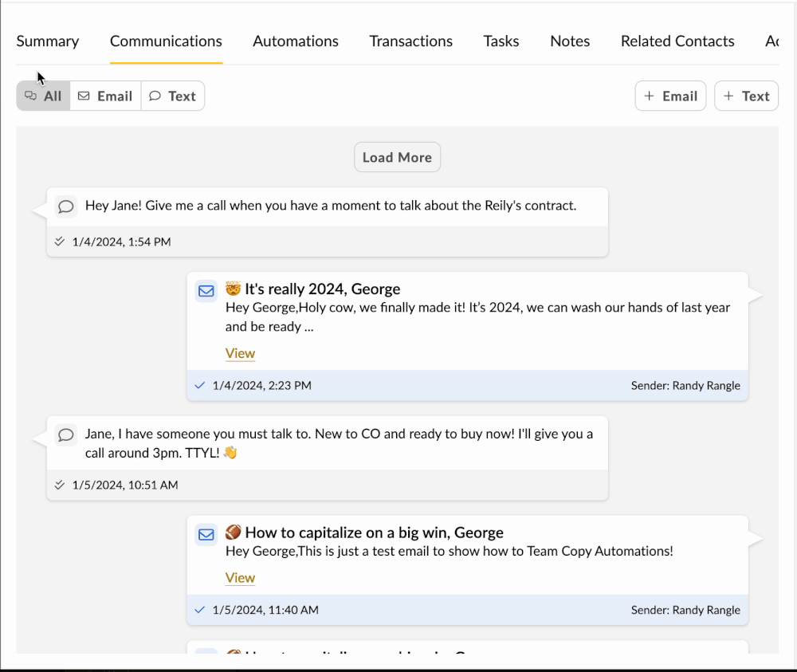797x672 pixels.
Task: Switch the filter to show Email only
Action: [x=105, y=96]
